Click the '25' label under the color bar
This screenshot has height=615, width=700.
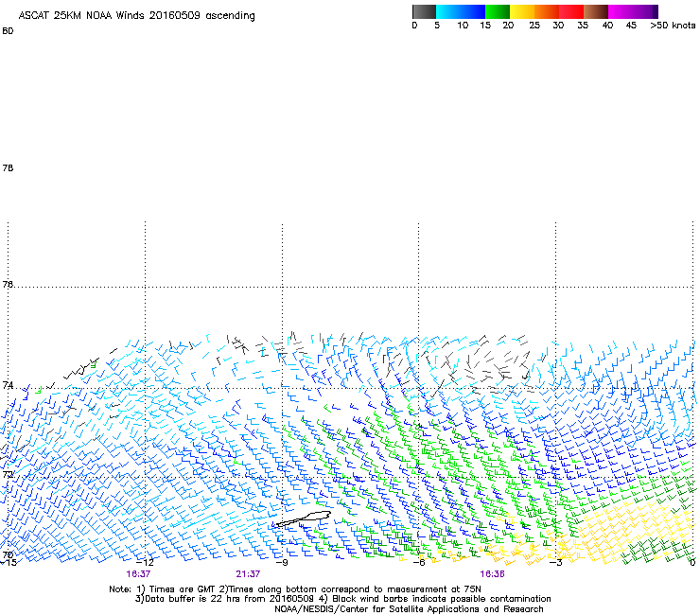point(534,26)
